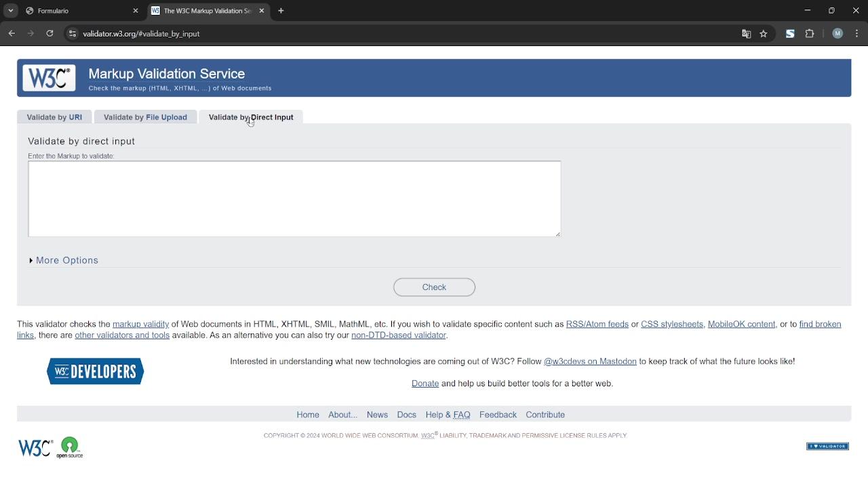868x488 pixels.
Task: Open the W3C footer logo
Action: click(x=35, y=448)
